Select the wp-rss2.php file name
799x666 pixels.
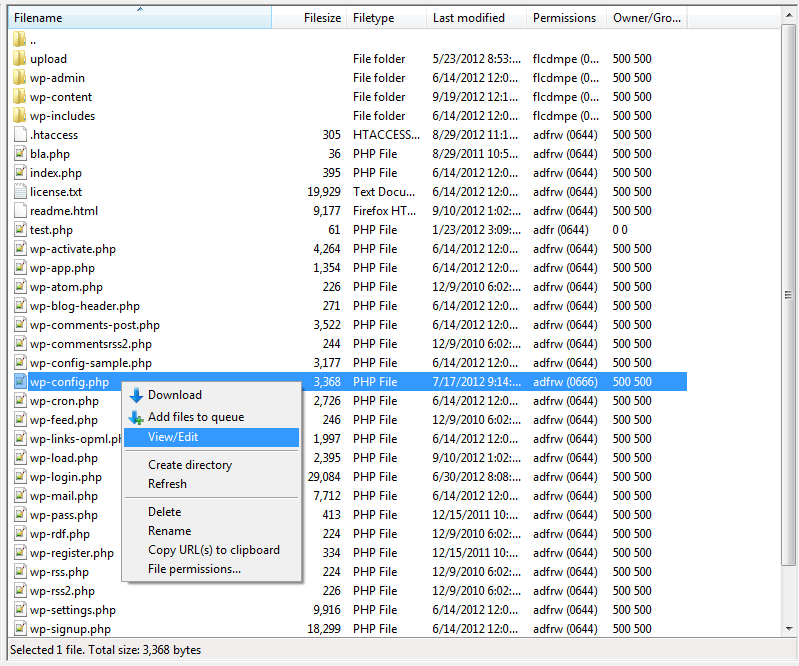(x=62, y=591)
